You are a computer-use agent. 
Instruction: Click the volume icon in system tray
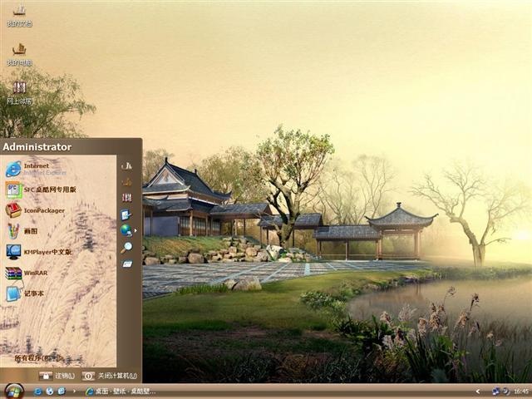click(506, 392)
